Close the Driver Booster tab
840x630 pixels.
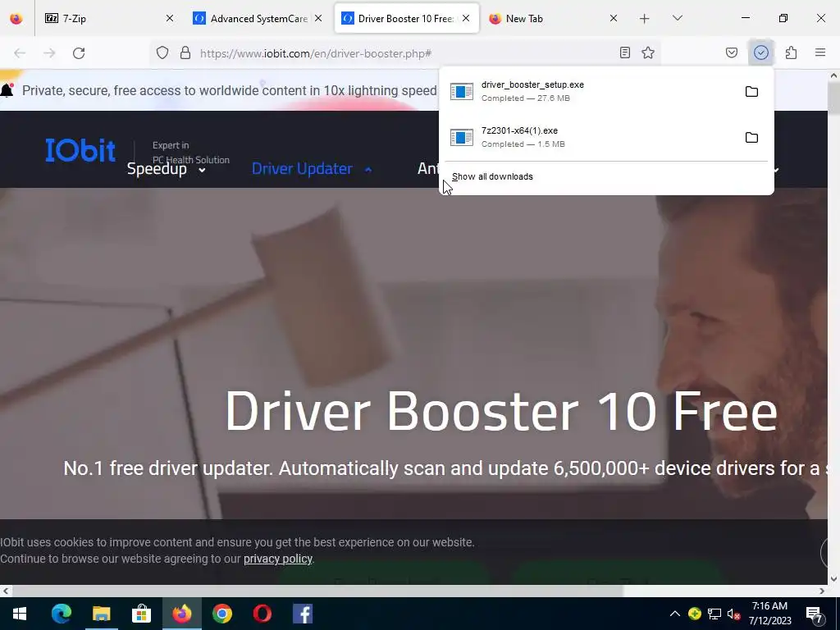[x=466, y=18]
